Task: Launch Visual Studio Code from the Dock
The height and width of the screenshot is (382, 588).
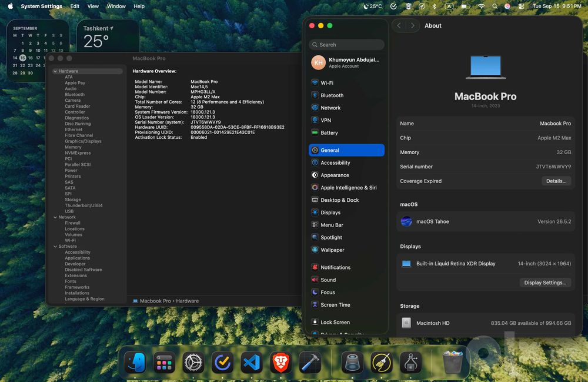Action: coord(252,363)
